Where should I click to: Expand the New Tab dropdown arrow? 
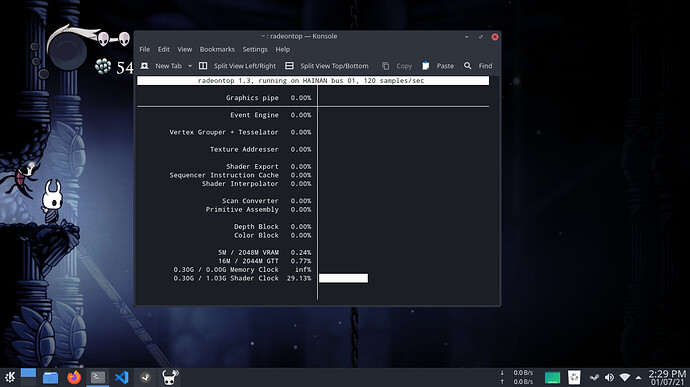(190, 66)
